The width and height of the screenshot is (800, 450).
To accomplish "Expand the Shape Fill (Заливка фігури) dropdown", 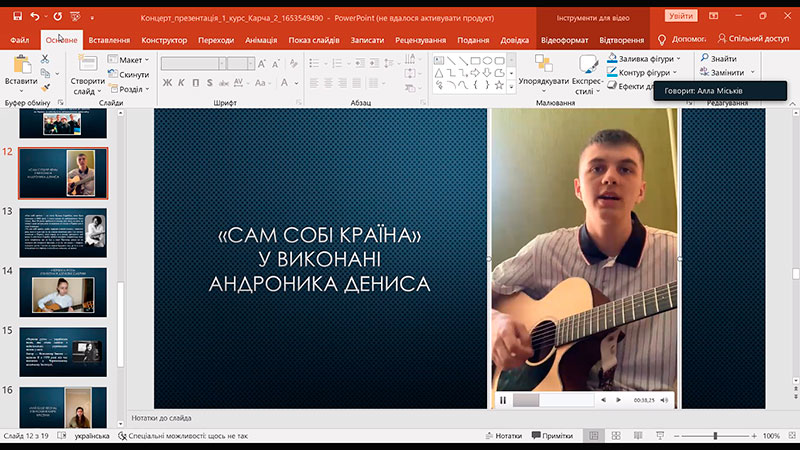I will pyautogui.click(x=679, y=59).
